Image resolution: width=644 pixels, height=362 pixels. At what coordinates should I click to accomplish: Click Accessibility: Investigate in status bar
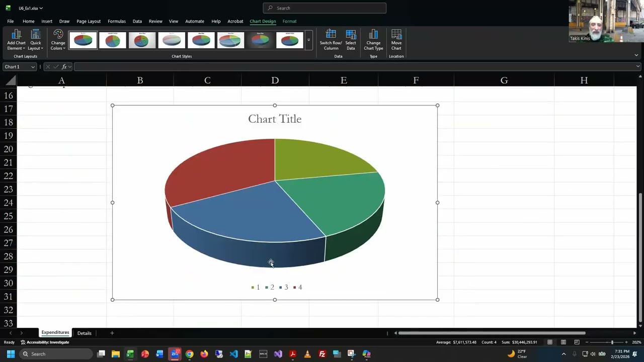[45, 342]
